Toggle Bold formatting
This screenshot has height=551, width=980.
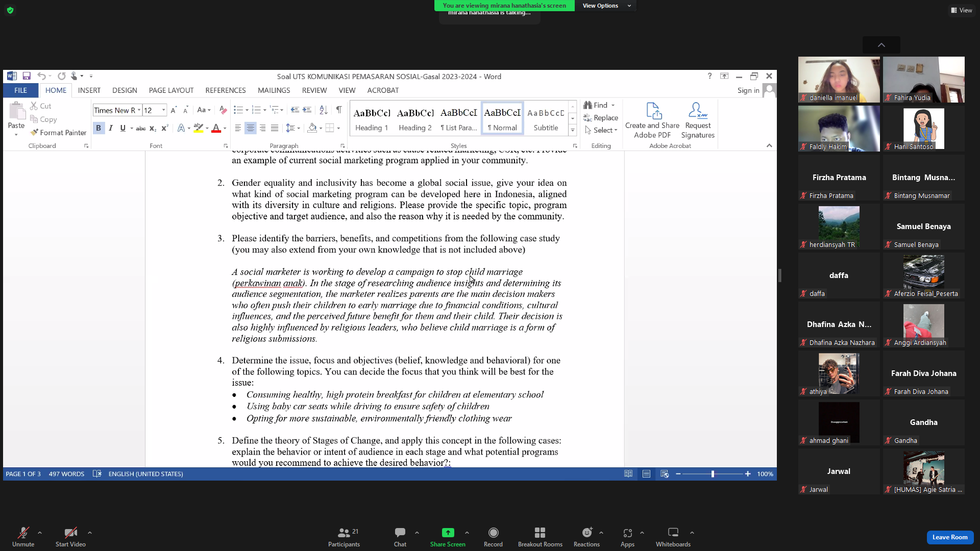(99, 128)
